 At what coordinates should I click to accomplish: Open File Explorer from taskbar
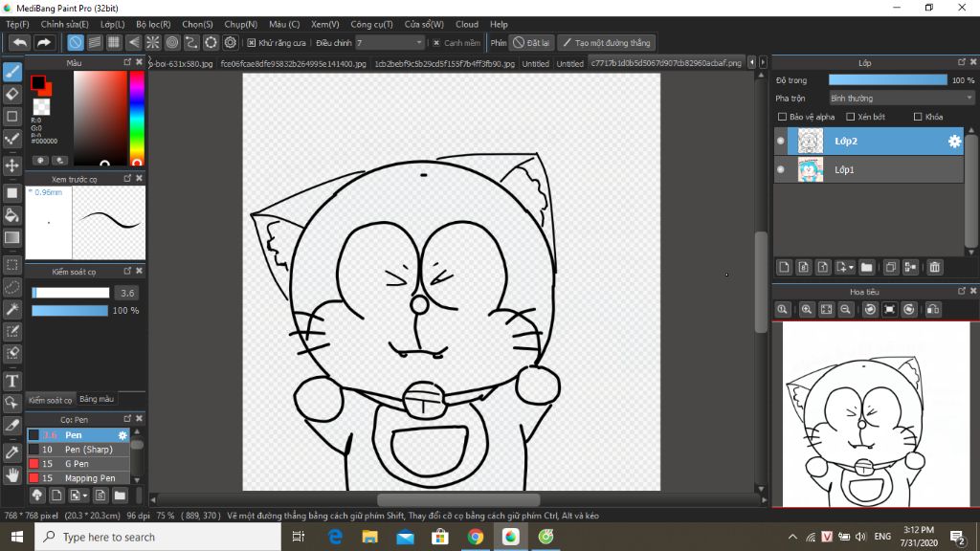pos(370,537)
